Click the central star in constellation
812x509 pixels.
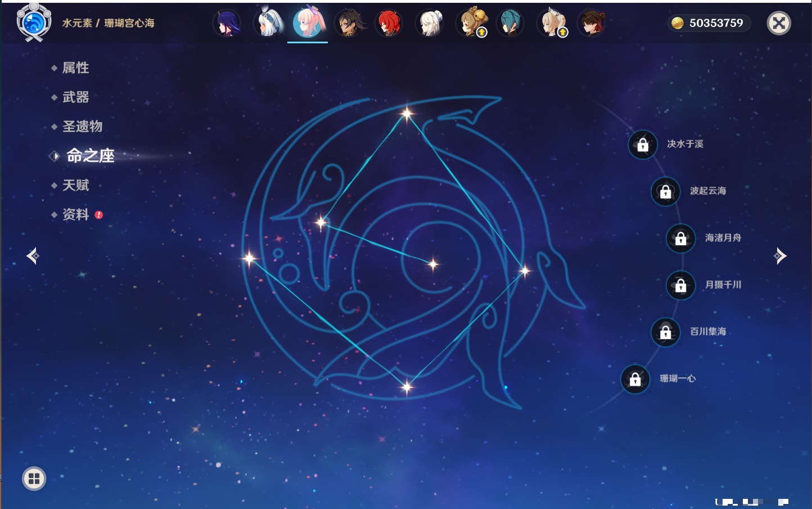click(x=433, y=264)
